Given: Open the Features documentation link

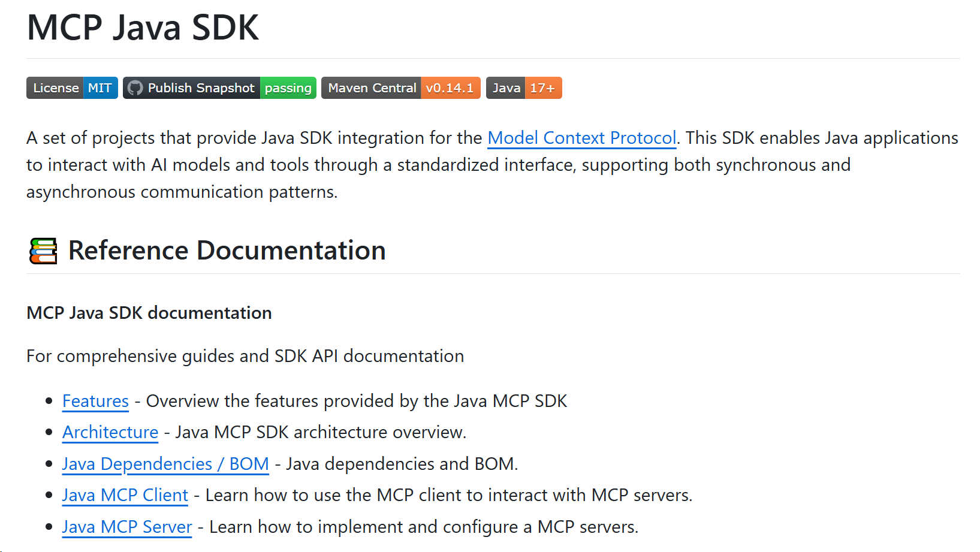Looking at the screenshot, I should coord(95,401).
